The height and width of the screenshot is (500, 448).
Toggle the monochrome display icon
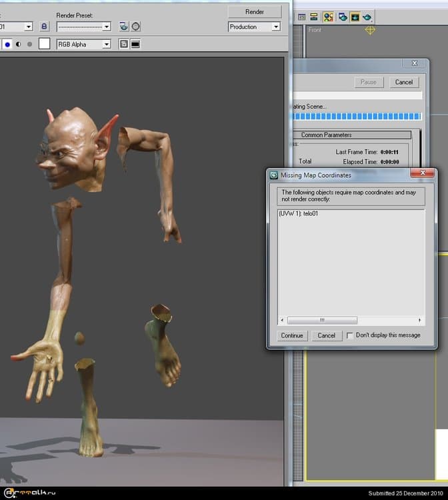tap(29, 44)
